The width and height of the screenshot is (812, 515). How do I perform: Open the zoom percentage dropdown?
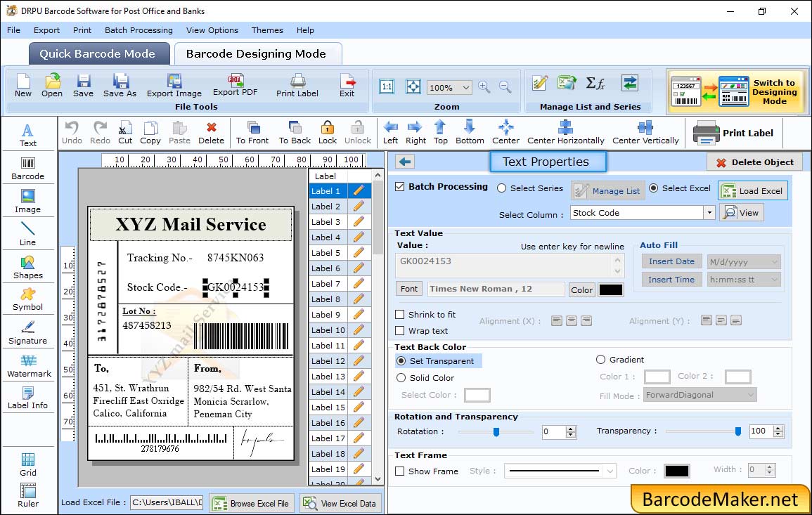(x=465, y=87)
